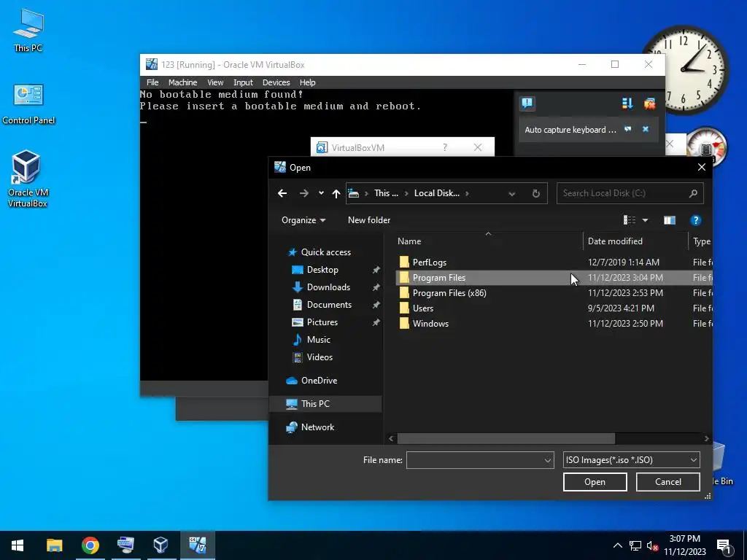This screenshot has height=560, width=747.
Task: Change the view layout icon
Action: pos(630,220)
